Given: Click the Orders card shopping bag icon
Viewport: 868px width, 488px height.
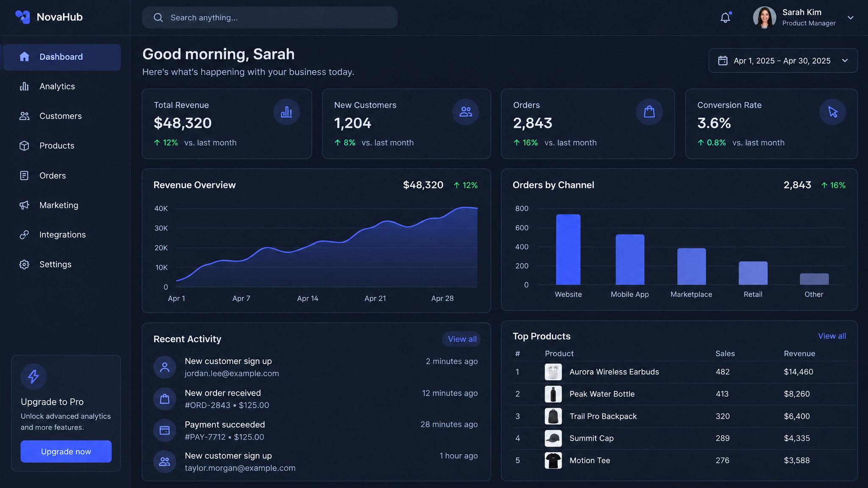Looking at the screenshot, I should point(649,112).
